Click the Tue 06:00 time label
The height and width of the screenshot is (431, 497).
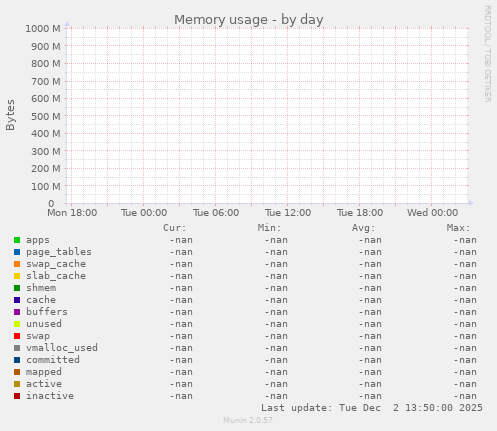216,213
